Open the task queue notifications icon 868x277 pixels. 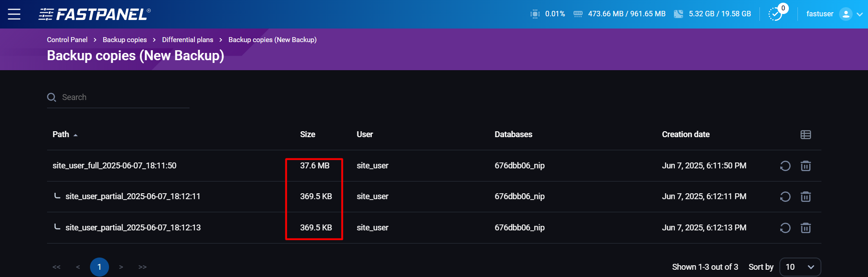[x=776, y=14]
